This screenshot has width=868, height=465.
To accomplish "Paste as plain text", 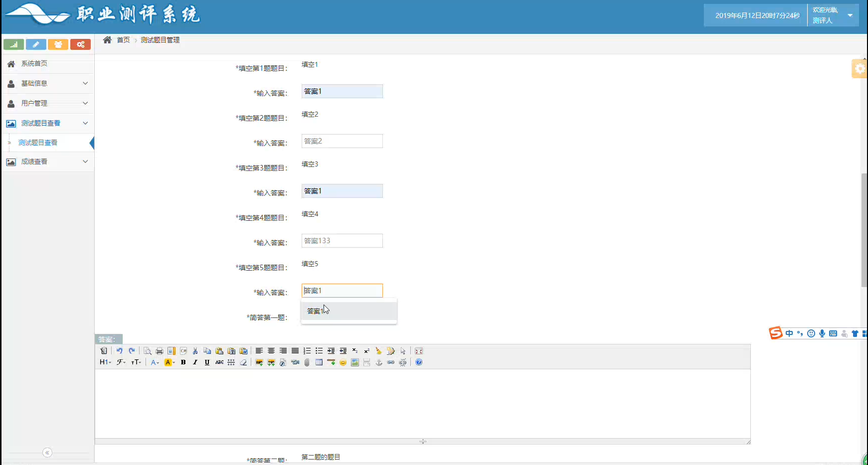I will [231, 351].
